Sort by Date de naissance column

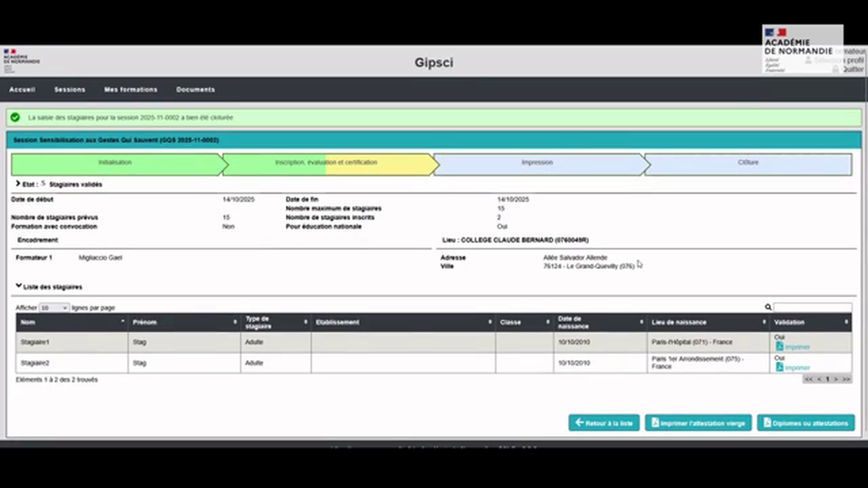click(641, 322)
